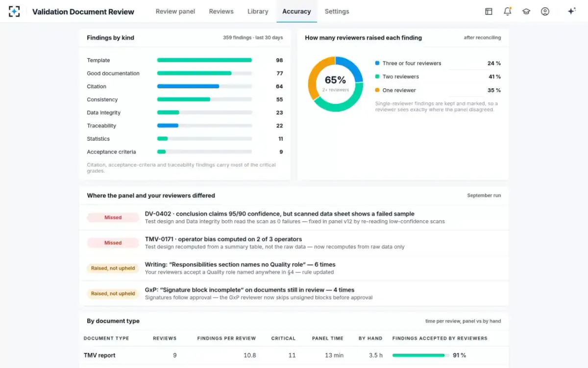Switch to the Review panel tab
The width and height of the screenshot is (588, 368).
point(175,11)
